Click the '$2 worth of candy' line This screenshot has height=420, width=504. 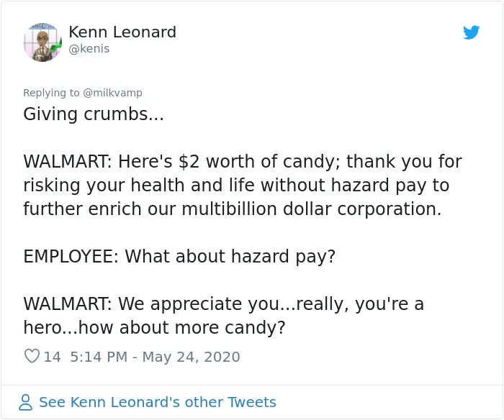click(243, 161)
